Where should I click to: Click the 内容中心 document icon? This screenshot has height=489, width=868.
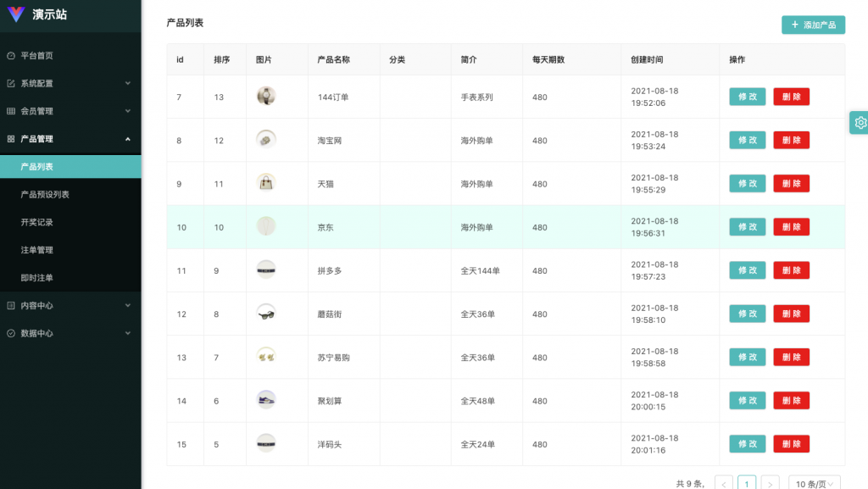(x=10, y=305)
